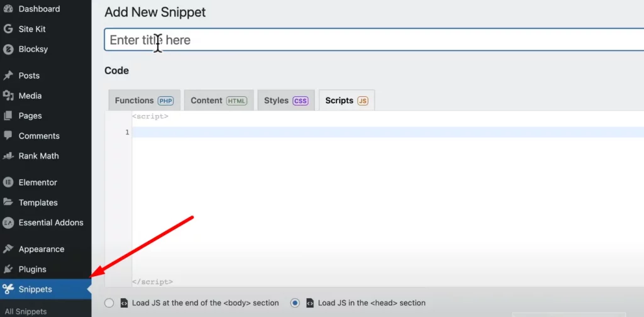Select Load JS at end of body
Screen dimensions: 644x317
109,303
